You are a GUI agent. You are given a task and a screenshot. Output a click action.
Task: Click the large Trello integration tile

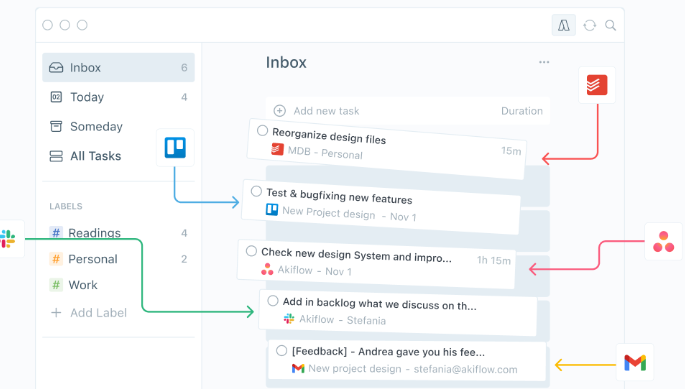[175, 147]
